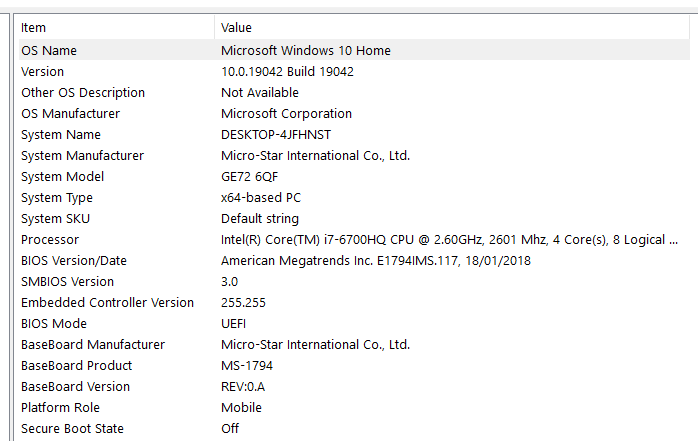Select the OS Manufacturer row

pos(354,113)
